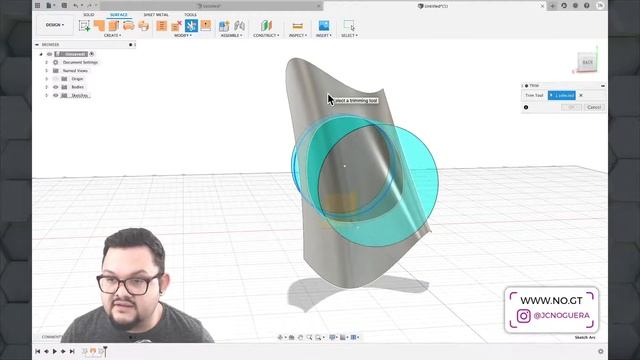This screenshot has height=360, width=640.
Task: Select the Sketches folder in browser
Action: (x=80, y=95)
